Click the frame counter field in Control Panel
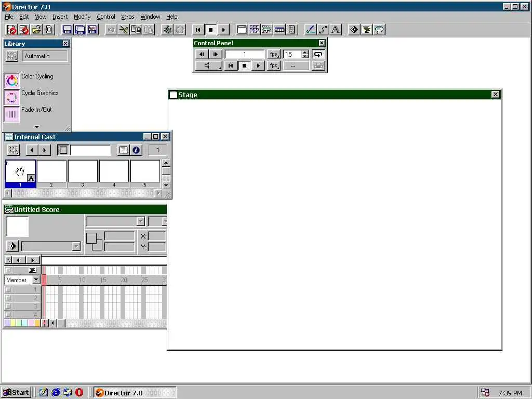Image resolution: width=532 pixels, height=399 pixels. [244, 54]
